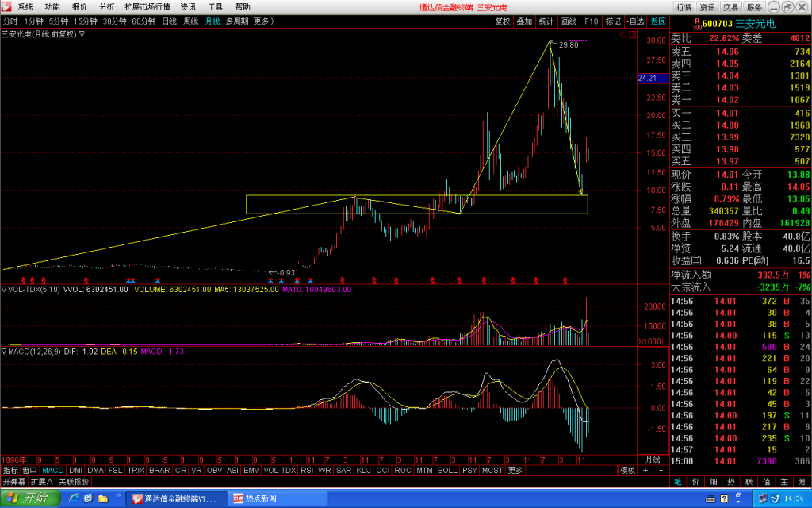Click the blue 24.21 price marker on the axis
The width and height of the screenshot is (812, 508).
pyautogui.click(x=647, y=79)
